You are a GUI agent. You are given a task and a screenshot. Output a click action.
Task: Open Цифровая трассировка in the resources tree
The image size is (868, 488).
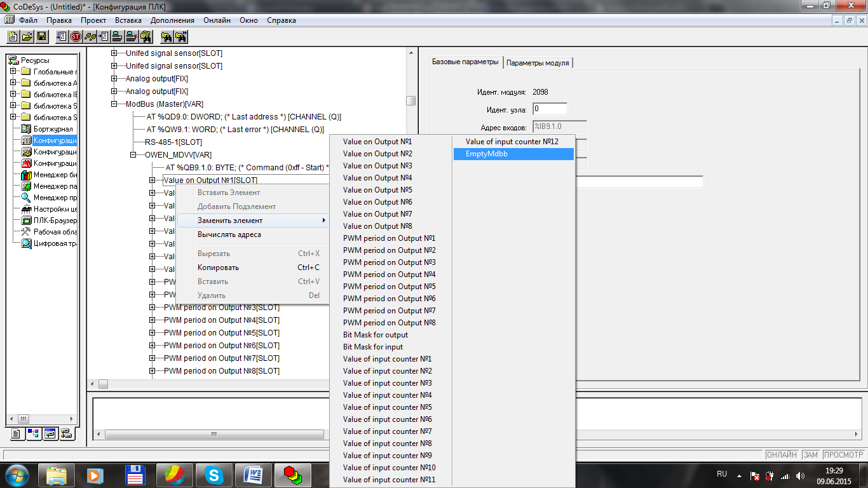click(48, 243)
